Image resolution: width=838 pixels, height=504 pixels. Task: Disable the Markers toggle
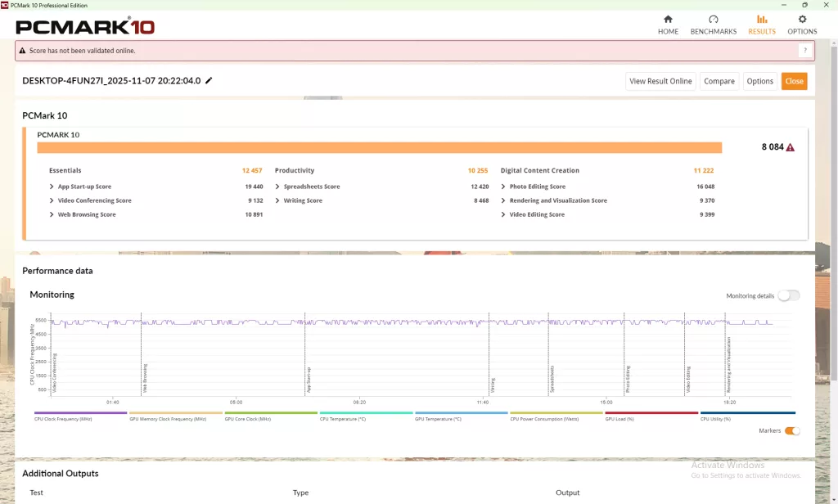click(x=791, y=431)
